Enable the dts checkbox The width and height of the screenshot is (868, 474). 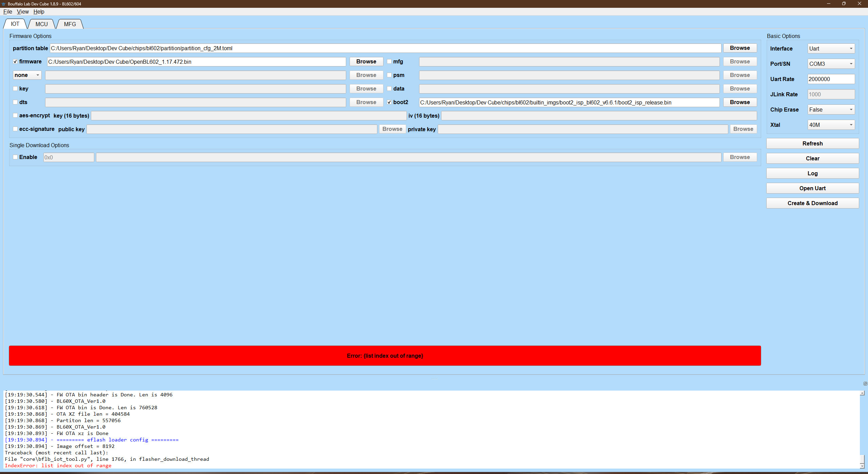point(15,102)
